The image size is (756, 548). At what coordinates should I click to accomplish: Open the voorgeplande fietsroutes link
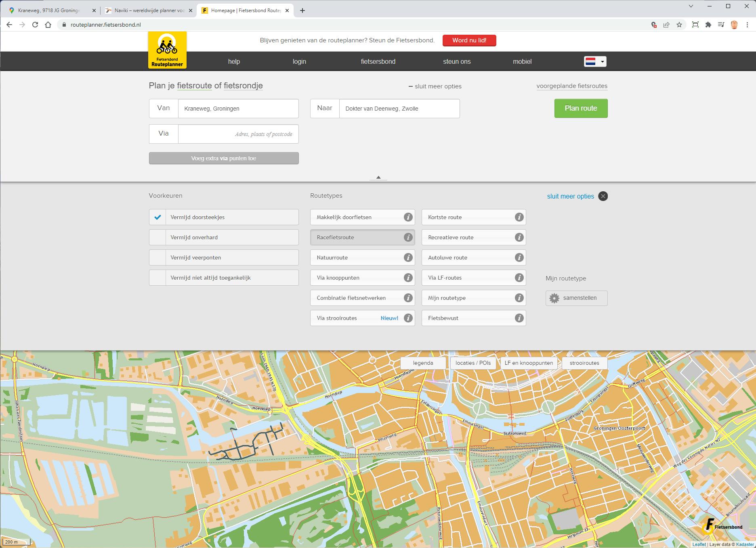[x=571, y=86]
